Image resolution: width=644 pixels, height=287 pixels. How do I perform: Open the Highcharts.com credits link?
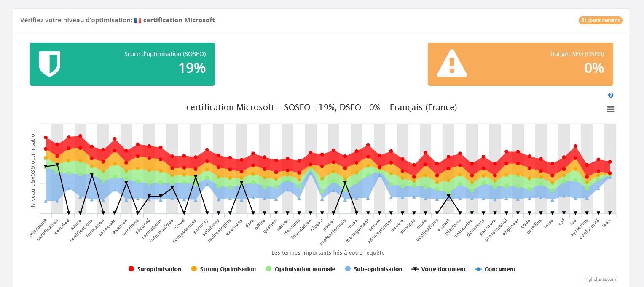[x=600, y=279]
